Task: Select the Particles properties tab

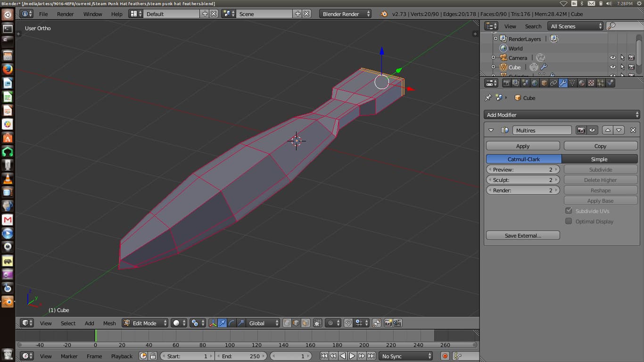Action: (601, 84)
